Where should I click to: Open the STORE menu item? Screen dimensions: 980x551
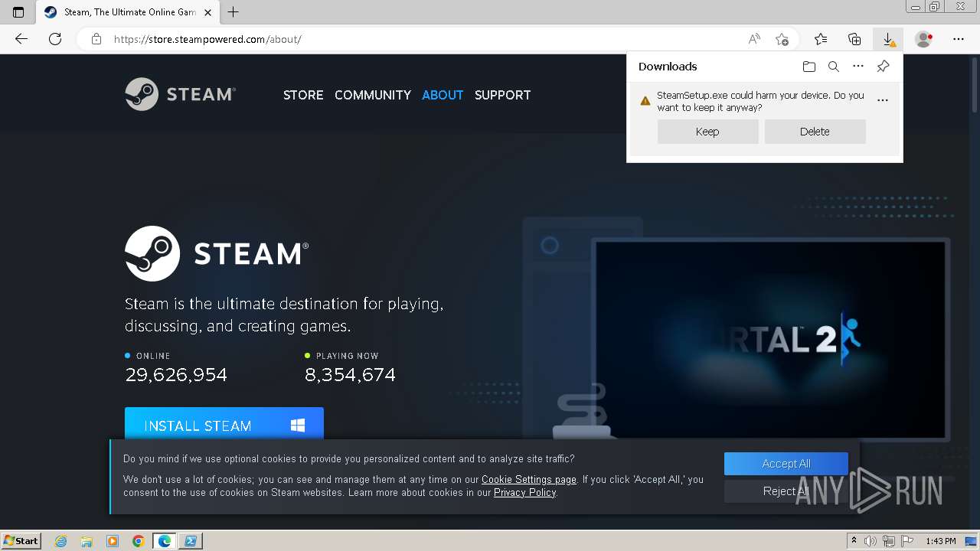(x=303, y=95)
